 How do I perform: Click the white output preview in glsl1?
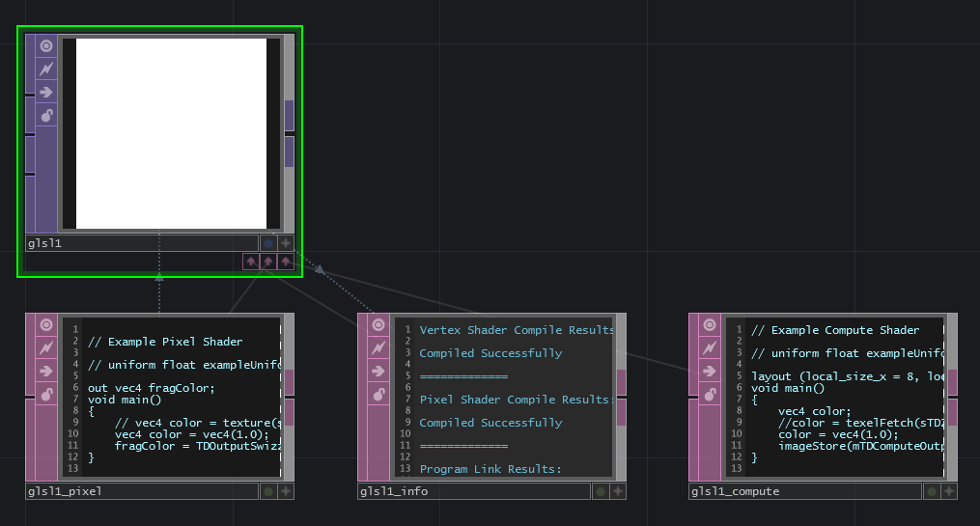point(171,134)
